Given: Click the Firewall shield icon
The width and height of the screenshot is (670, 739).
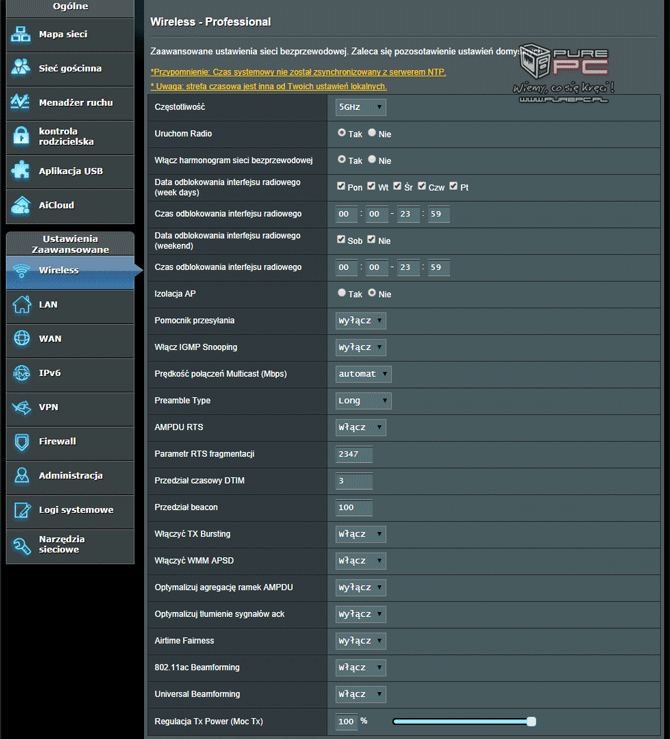Looking at the screenshot, I should pyautogui.click(x=22, y=442).
